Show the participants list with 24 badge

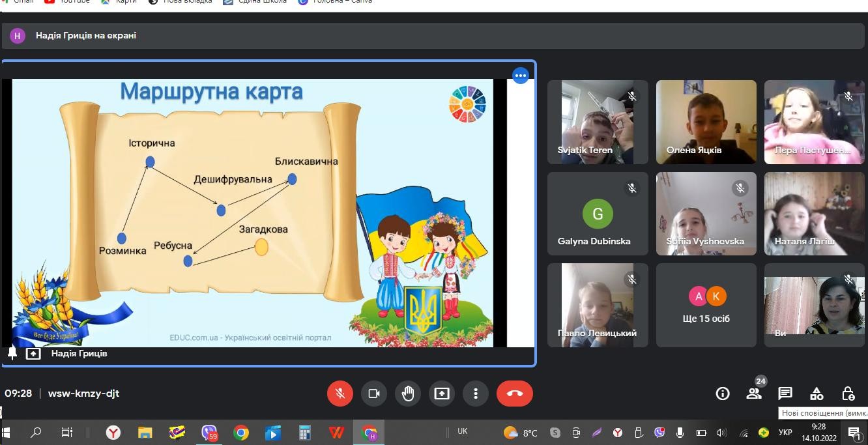754,394
